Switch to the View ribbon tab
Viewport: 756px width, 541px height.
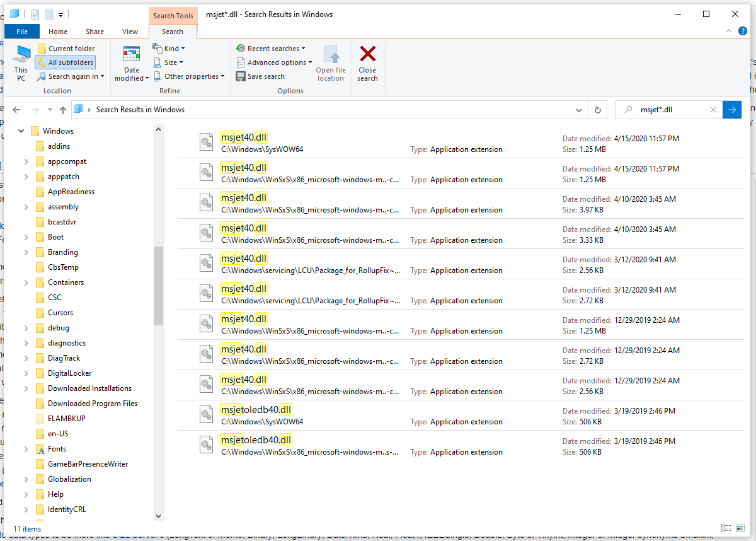tap(130, 32)
